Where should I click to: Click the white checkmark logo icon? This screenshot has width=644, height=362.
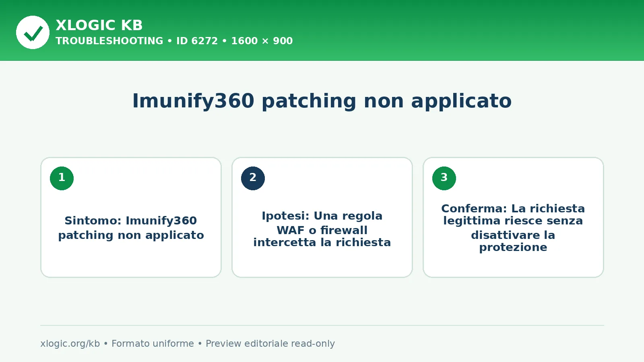click(33, 33)
